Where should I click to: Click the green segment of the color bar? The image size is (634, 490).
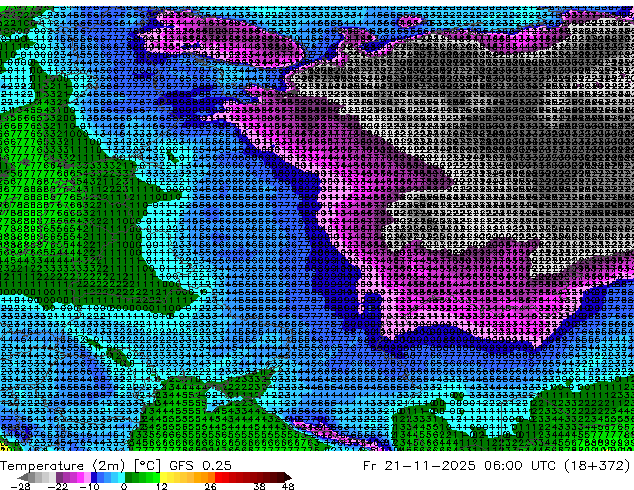tap(142, 477)
